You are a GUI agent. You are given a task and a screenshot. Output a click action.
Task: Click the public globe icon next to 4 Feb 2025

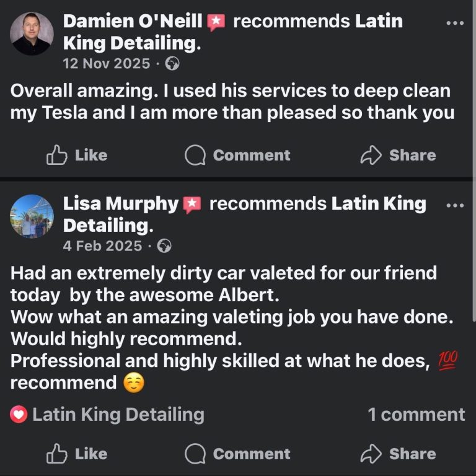164,246
